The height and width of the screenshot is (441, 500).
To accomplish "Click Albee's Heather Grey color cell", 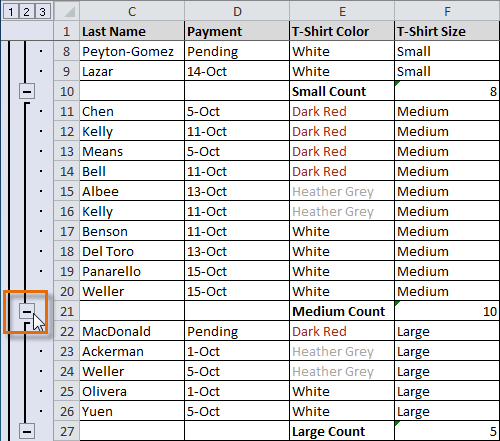I will click(342, 191).
